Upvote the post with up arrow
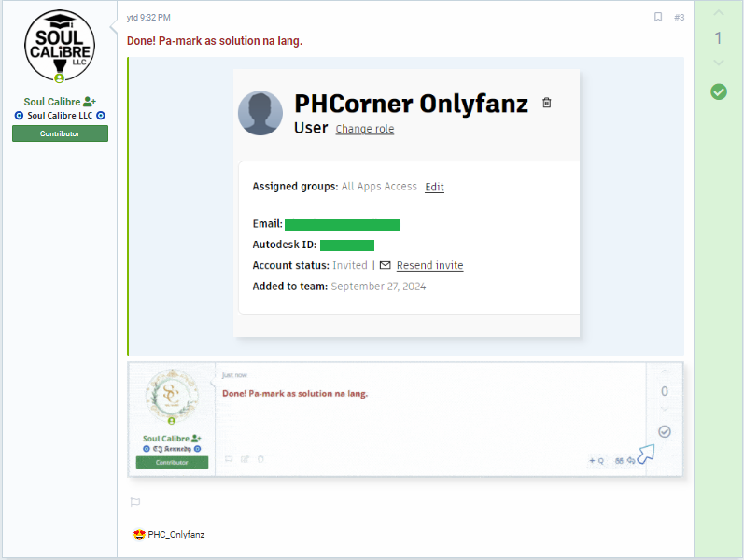Viewport: 744px width, 560px height. click(719, 13)
